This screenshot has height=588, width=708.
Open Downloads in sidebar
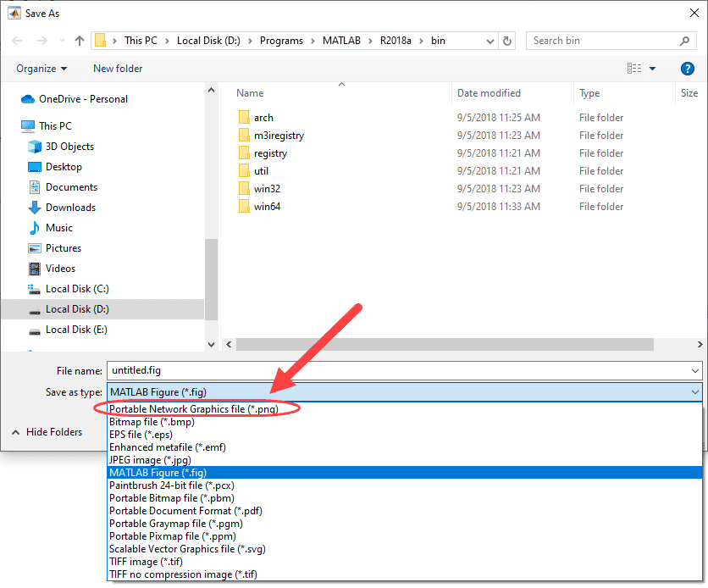[62, 208]
